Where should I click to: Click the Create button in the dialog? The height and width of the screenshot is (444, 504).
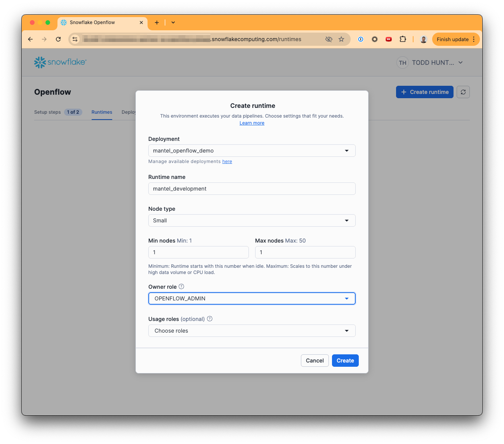[x=345, y=361]
